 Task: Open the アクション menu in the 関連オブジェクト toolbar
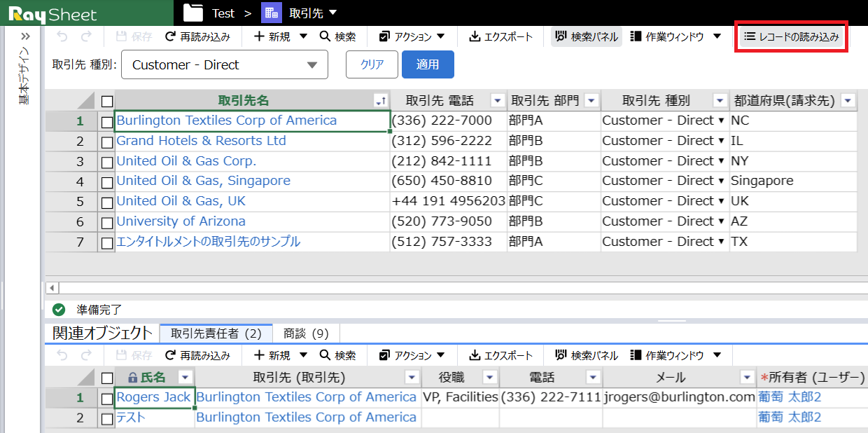[x=412, y=355]
